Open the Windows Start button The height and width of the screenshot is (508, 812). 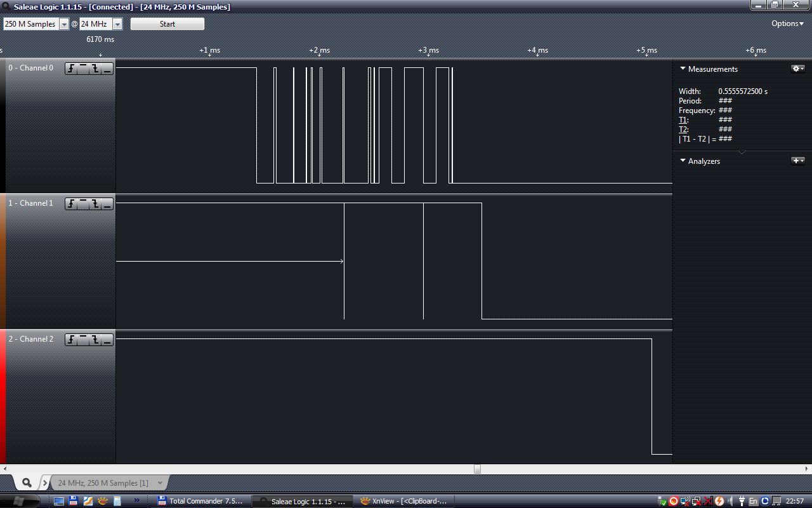pos(18,501)
